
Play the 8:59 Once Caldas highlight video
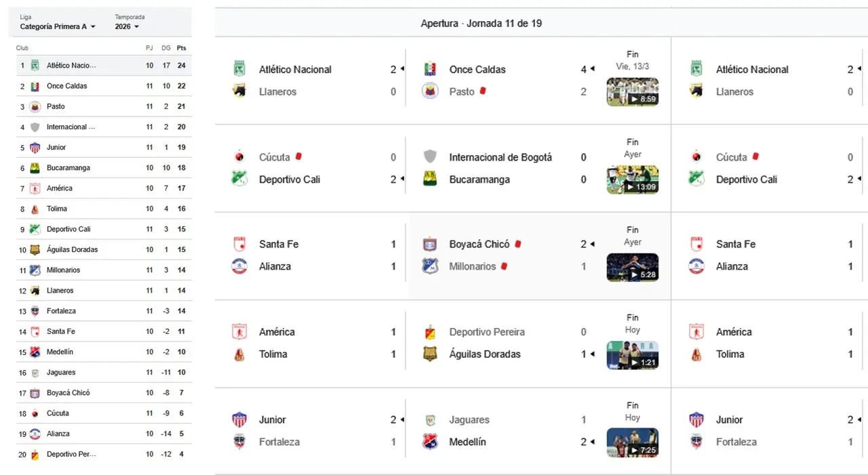tap(632, 92)
